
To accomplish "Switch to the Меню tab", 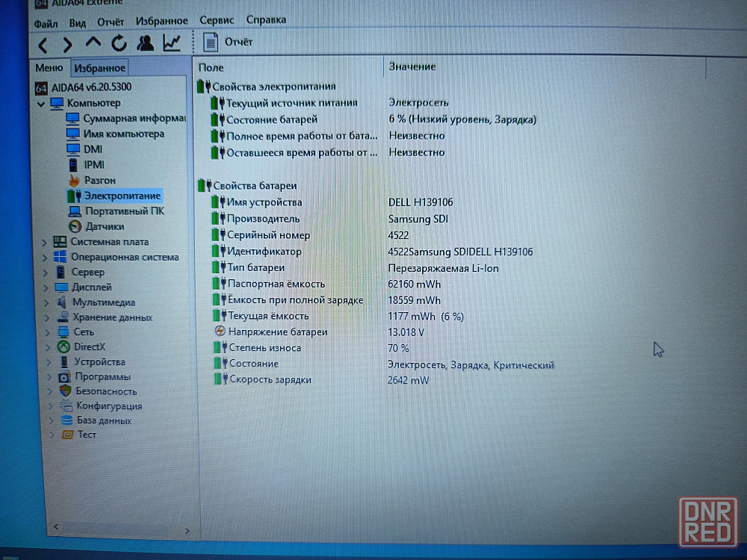I will point(49,68).
